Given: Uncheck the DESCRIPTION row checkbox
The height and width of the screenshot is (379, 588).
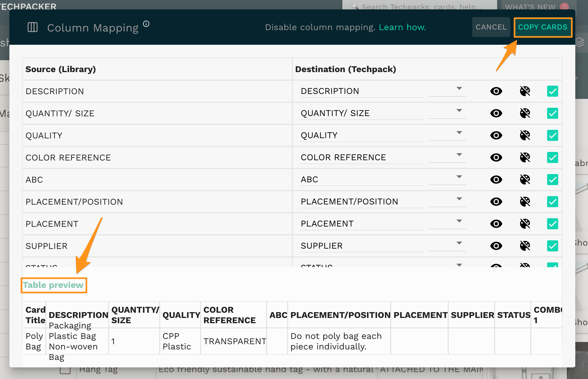Looking at the screenshot, I should click(x=552, y=91).
